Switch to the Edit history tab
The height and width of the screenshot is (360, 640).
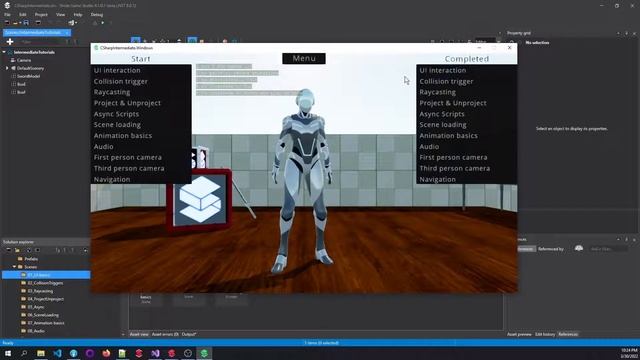tap(545, 334)
